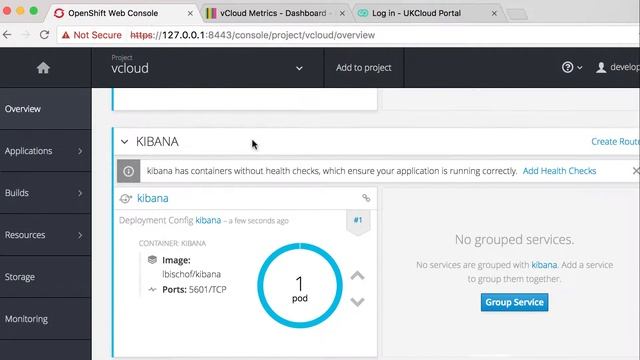Switch to vCloud Metrics Dashboard tab

[276, 13]
